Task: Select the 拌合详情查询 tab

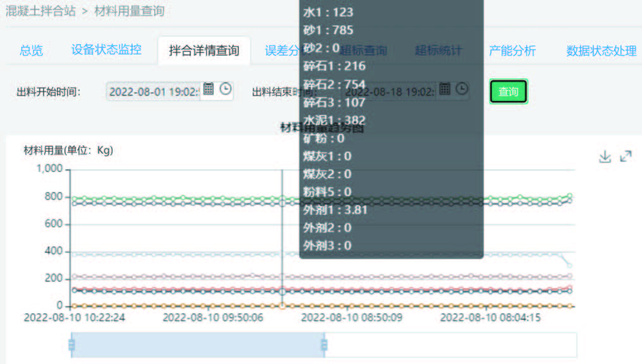Action: tap(203, 51)
